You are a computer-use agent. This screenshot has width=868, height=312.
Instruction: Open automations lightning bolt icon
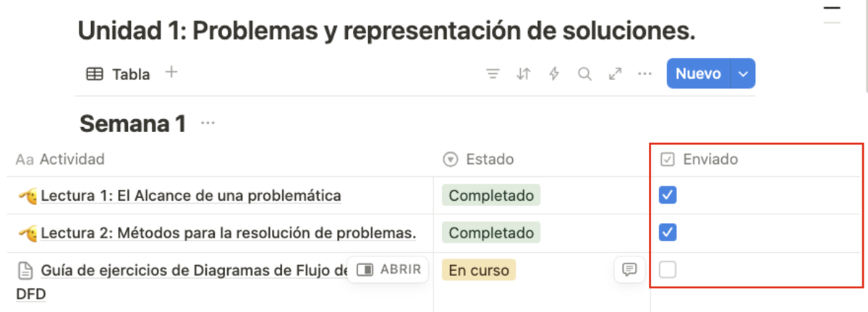pyautogui.click(x=554, y=74)
